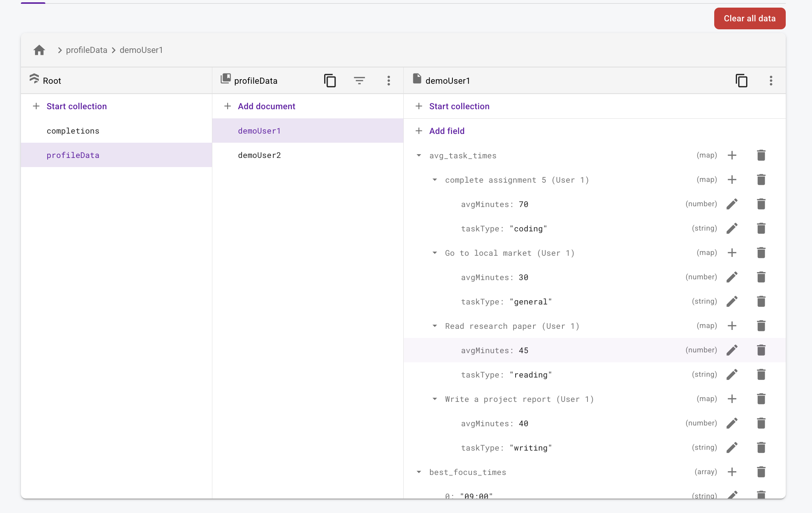Copy profileData collection path icon
812x513 pixels.
click(x=330, y=80)
